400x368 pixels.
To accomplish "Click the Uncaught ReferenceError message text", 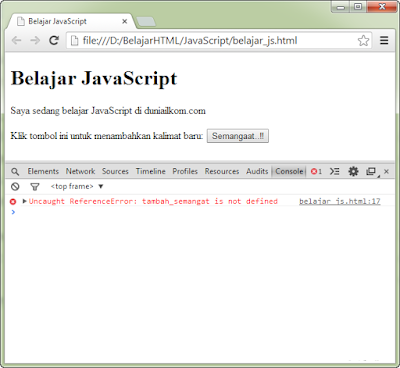I will pyautogui.click(x=153, y=201).
